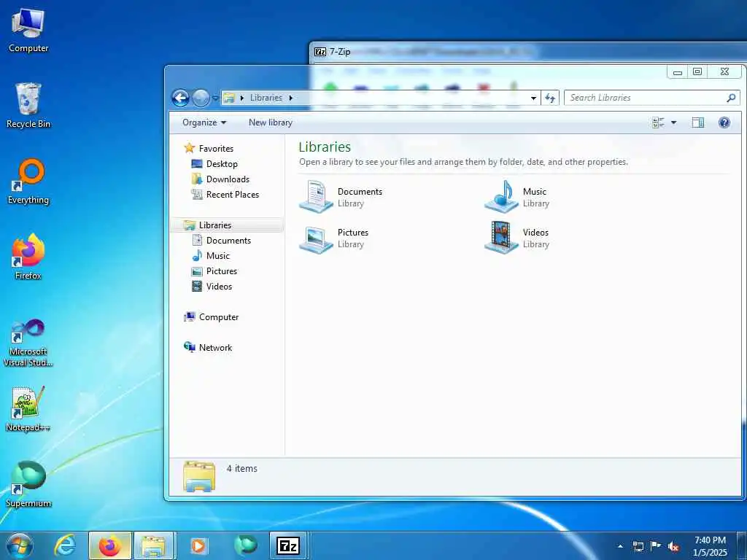Image resolution: width=747 pixels, height=560 pixels.
Task: Click the Libraries breadcrumb in address bar
Action: tap(266, 98)
